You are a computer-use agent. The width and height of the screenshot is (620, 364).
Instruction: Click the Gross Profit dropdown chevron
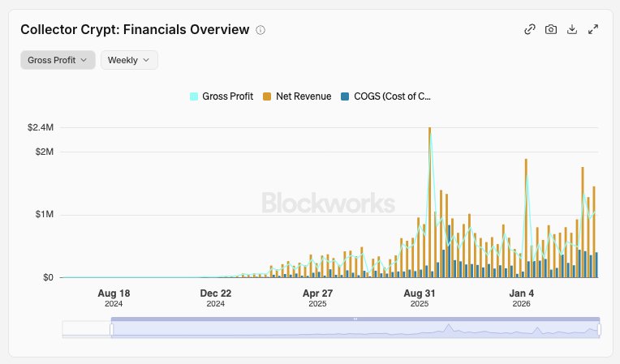84,60
